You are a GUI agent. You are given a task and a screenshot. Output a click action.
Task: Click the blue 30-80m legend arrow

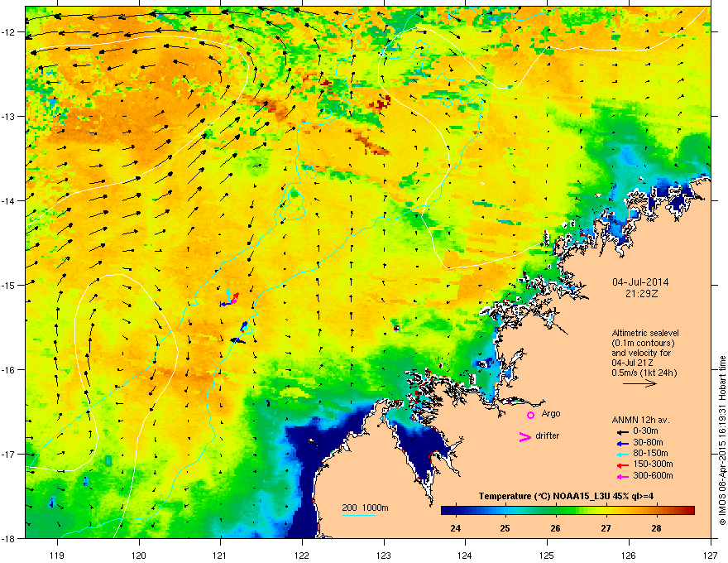click(x=622, y=443)
